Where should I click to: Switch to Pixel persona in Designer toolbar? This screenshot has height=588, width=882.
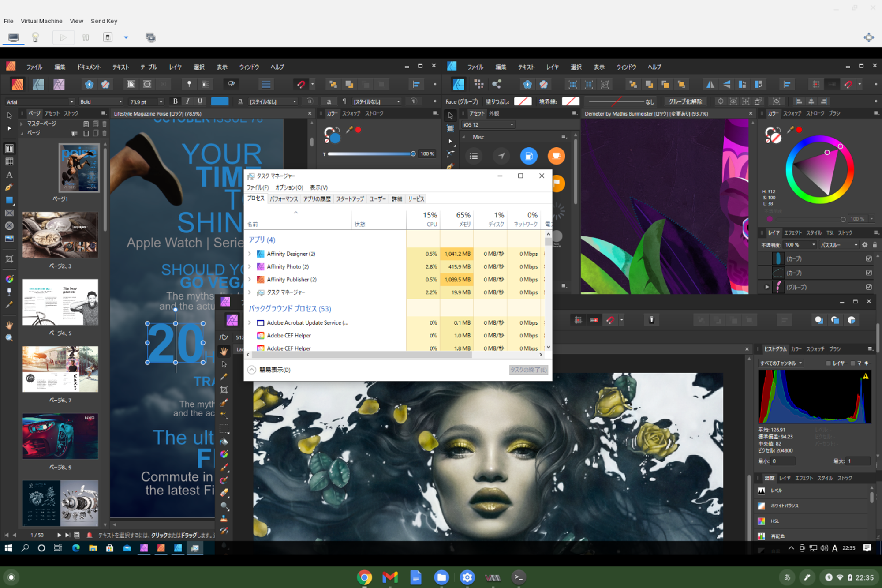click(x=478, y=84)
